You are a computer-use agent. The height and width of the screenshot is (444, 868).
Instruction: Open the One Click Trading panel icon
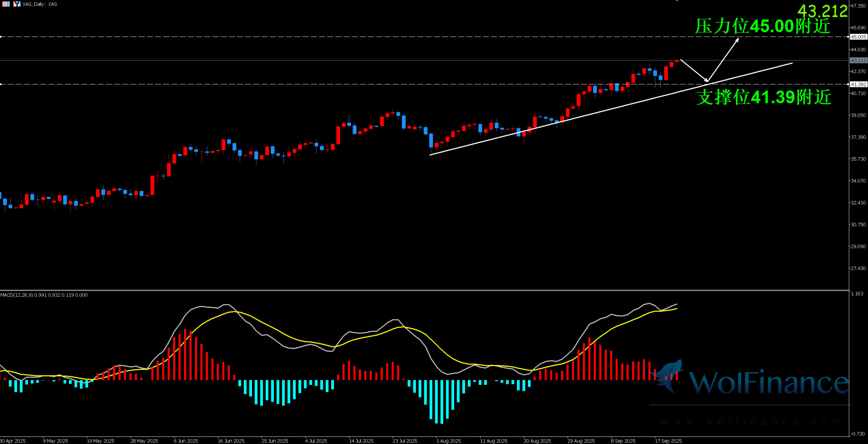click(x=17, y=4)
